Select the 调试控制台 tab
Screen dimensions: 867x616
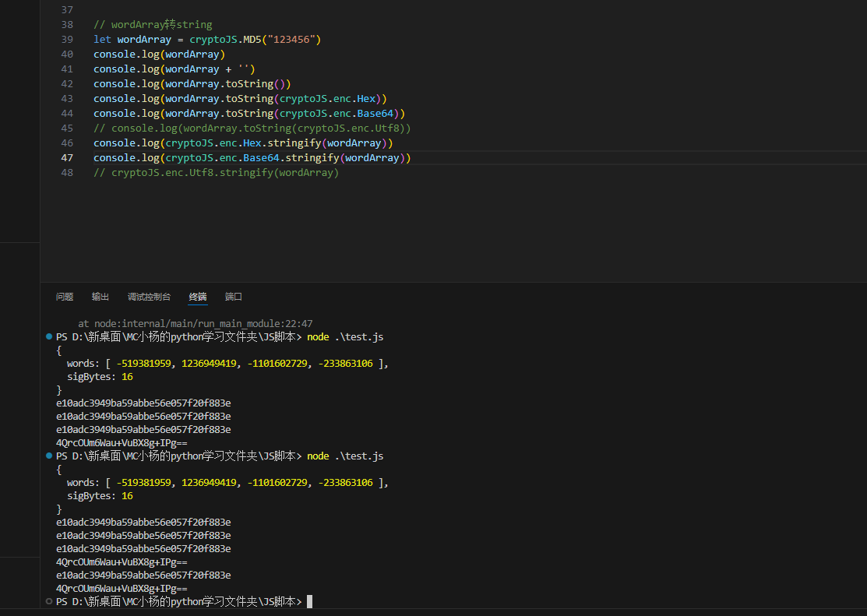149,297
